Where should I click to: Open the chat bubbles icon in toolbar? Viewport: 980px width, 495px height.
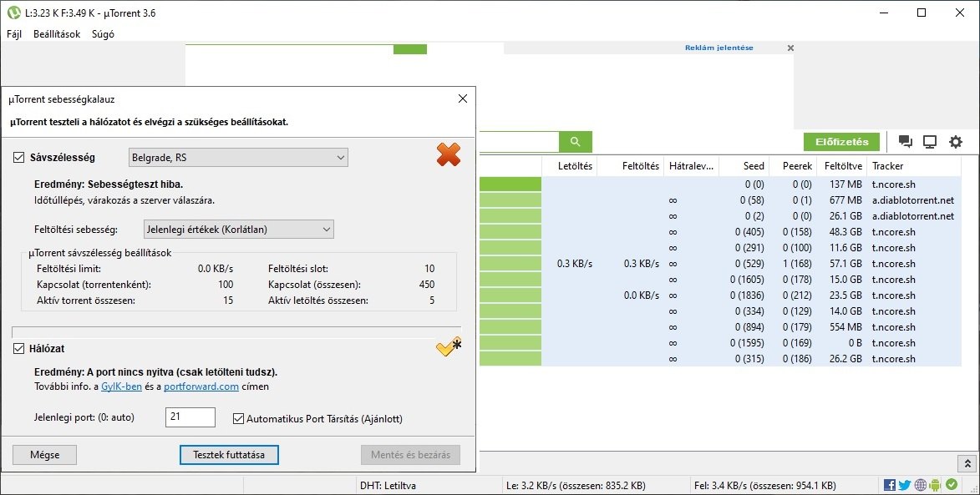pyautogui.click(x=905, y=142)
